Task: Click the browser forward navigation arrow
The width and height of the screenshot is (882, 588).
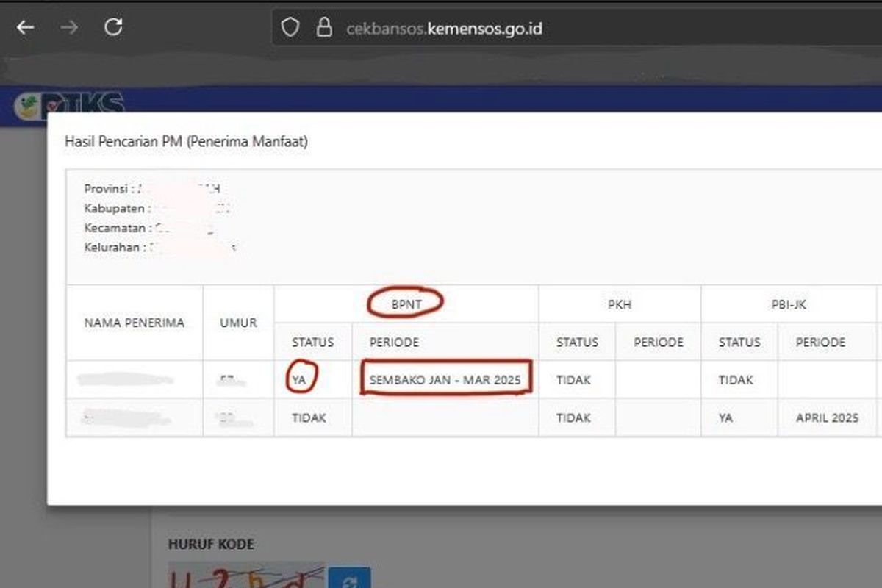Action: click(x=69, y=27)
